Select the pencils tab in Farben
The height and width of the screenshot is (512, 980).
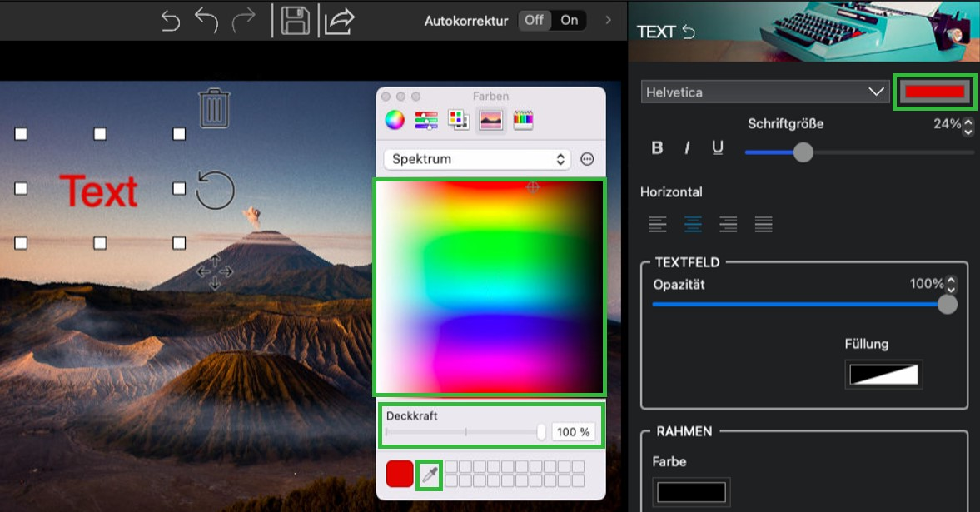523,119
